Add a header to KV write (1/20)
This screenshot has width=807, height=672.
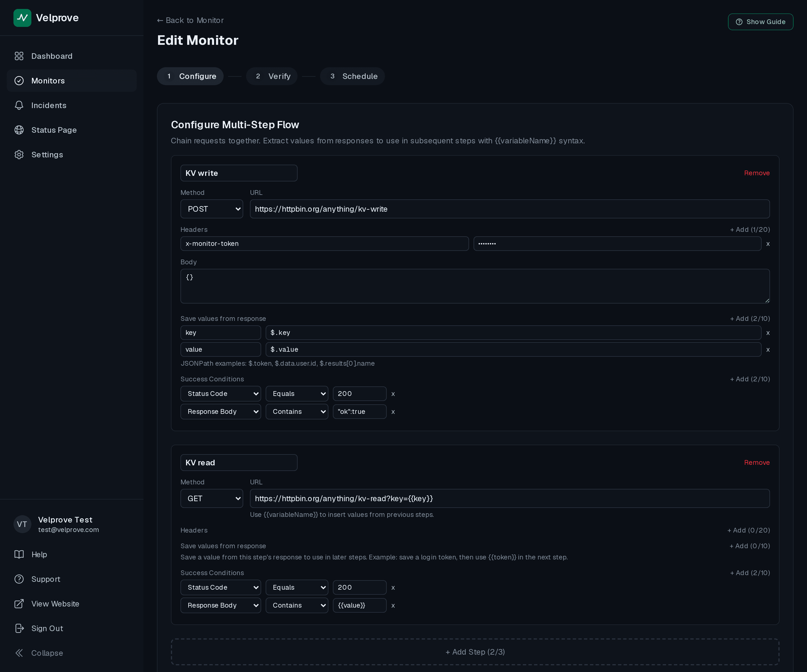750,229
